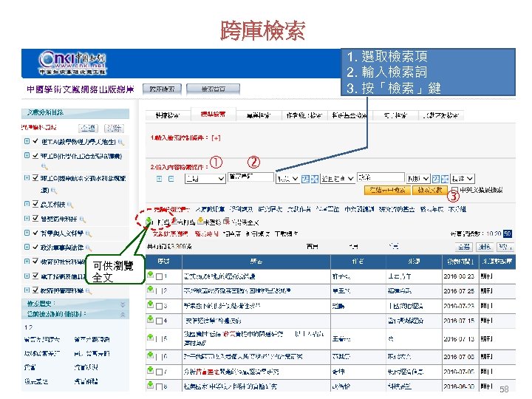This screenshot has width=532, height=399.
Task: Add a search row with the plus icon
Action: [x=160, y=179]
